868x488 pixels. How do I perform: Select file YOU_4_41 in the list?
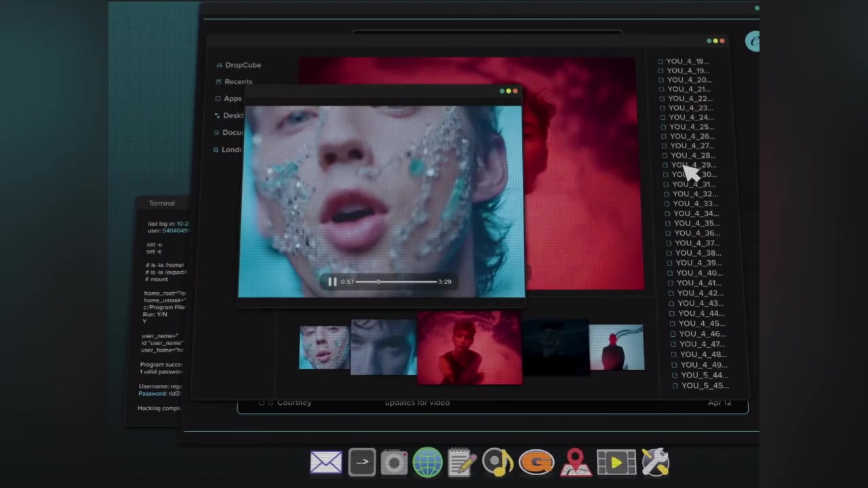click(x=700, y=283)
